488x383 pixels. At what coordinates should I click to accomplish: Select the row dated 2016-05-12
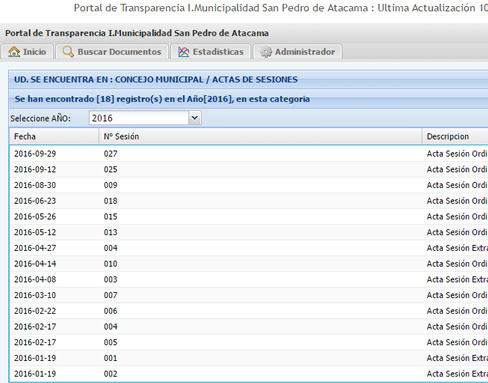click(x=249, y=232)
